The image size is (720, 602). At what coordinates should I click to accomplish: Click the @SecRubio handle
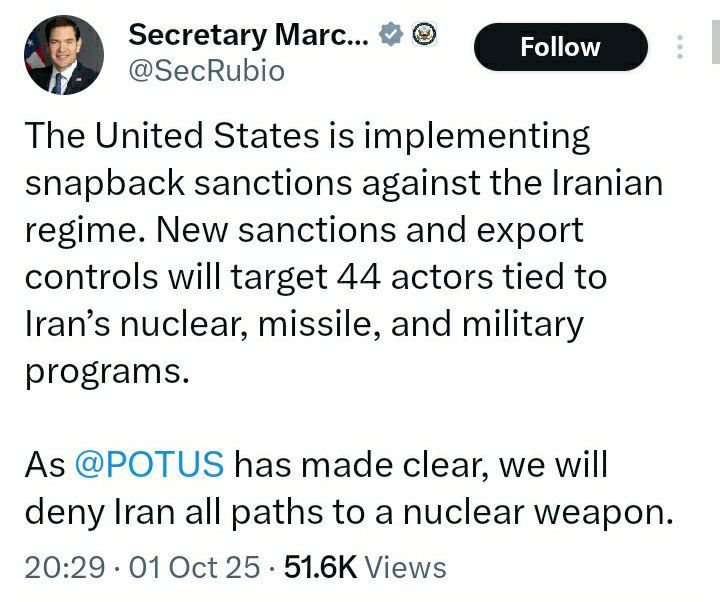[x=206, y=71]
